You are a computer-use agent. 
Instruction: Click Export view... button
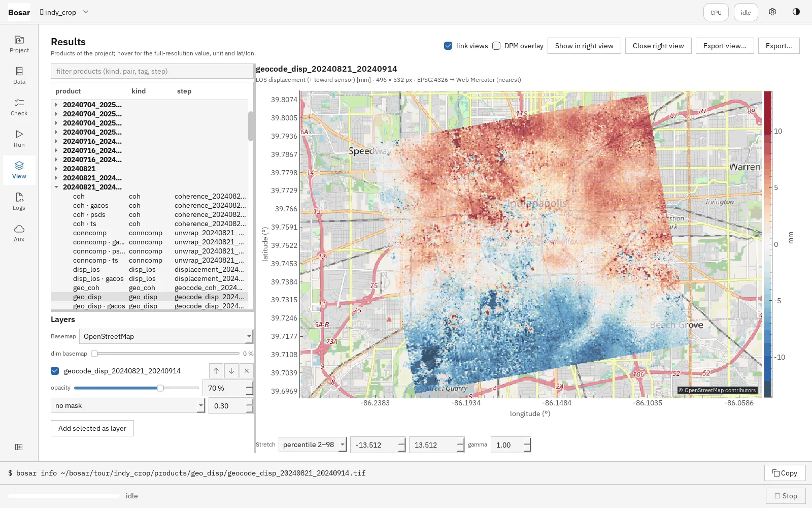tap(725, 46)
